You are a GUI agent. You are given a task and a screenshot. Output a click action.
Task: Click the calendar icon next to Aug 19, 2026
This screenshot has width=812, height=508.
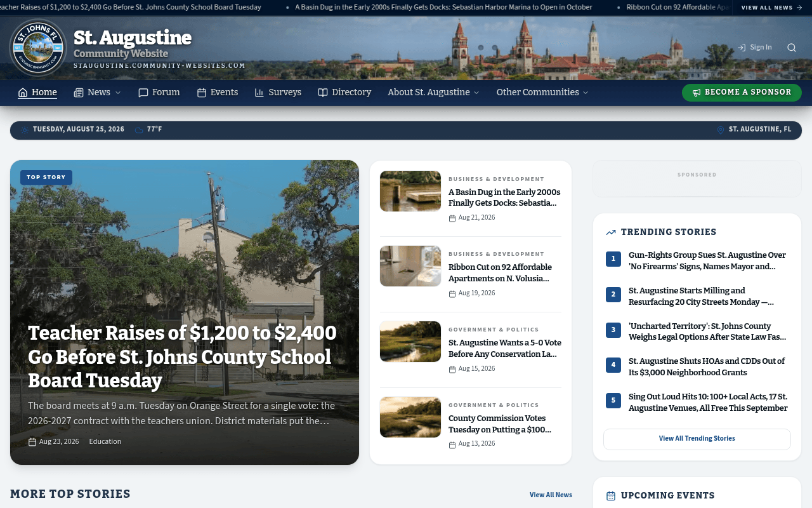452,294
